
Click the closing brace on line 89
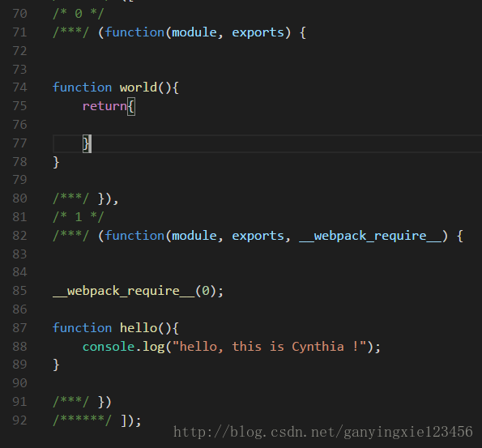pos(56,365)
